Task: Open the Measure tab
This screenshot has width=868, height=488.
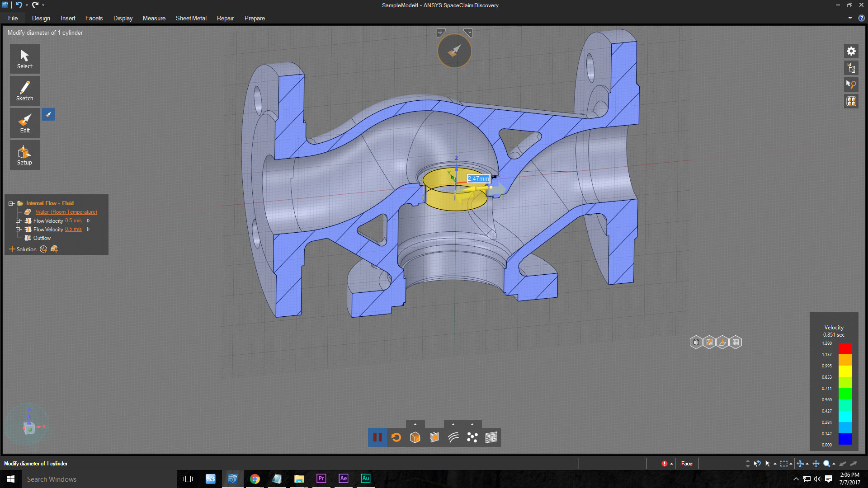Action: point(154,18)
